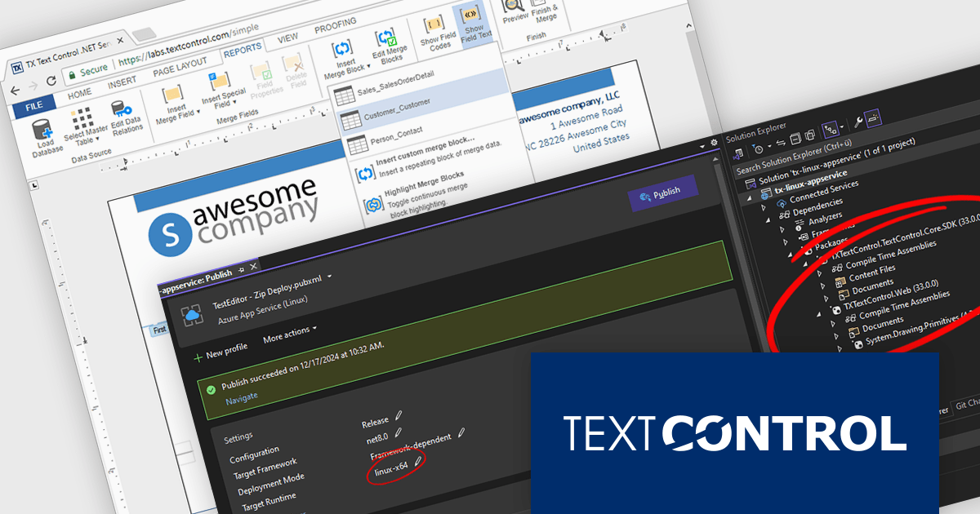
Task: Open the document window gear settings icon
Action: (x=713, y=142)
